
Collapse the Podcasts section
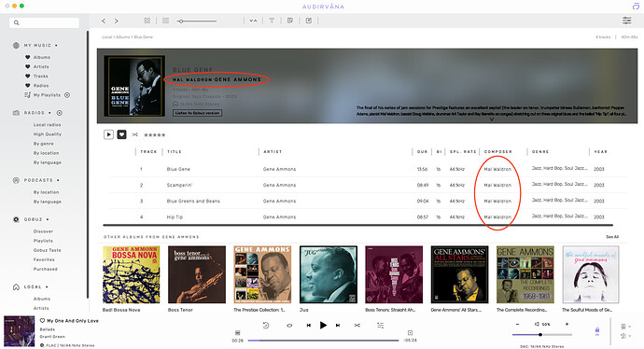(58, 180)
